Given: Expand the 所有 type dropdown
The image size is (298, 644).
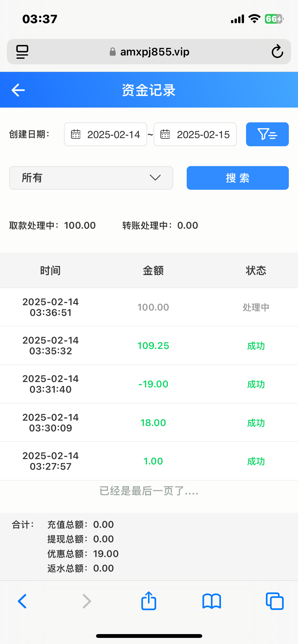Looking at the screenshot, I should coord(91,178).
